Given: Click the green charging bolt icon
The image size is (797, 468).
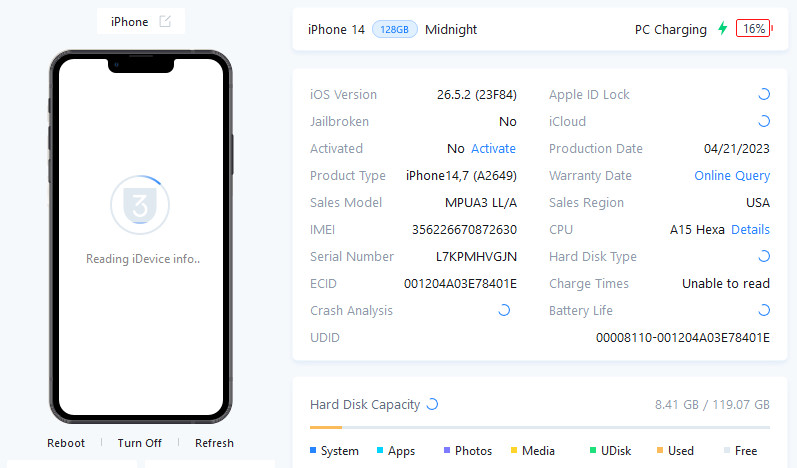Looking at the screenshot, I should [722, 28].
